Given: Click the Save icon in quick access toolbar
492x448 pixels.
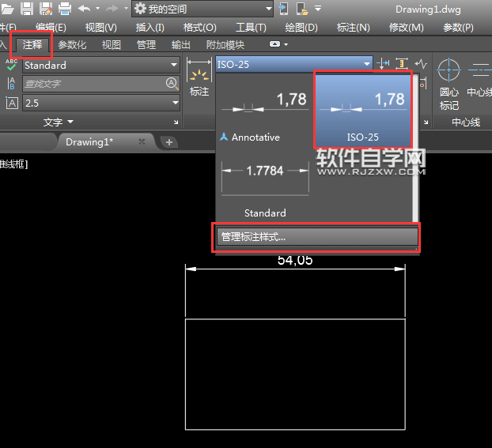Looking at the screenshot, I should click(x=27, y=9).
